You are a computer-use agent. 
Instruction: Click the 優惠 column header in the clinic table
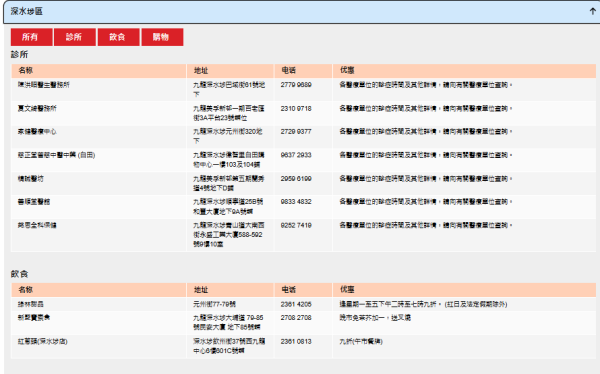click(x=347, y=70)
